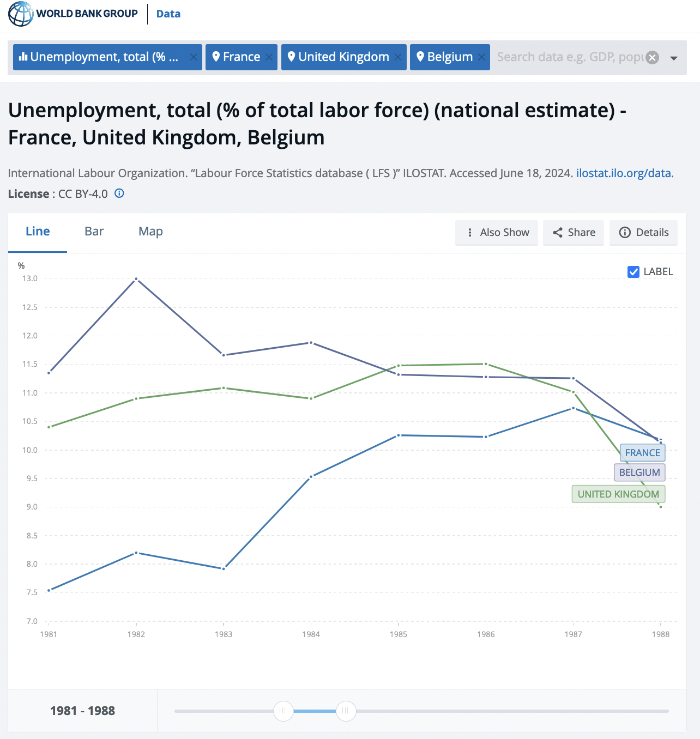This screenshot has width=700, height=739.
Task: Remove the United Kingdom filter chip
Action: pyautogui.click(x=399, y=57)
